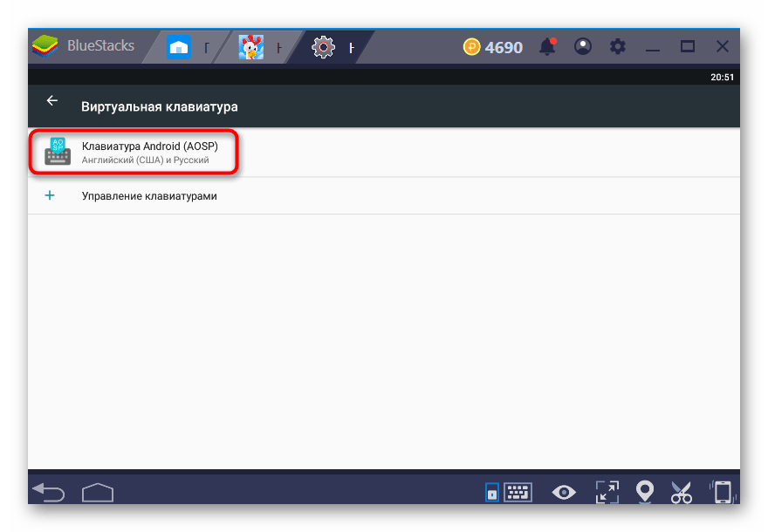Open the keyboard controls icon
The height and width of the screenshot is (532, 768).
pos(518,493)
